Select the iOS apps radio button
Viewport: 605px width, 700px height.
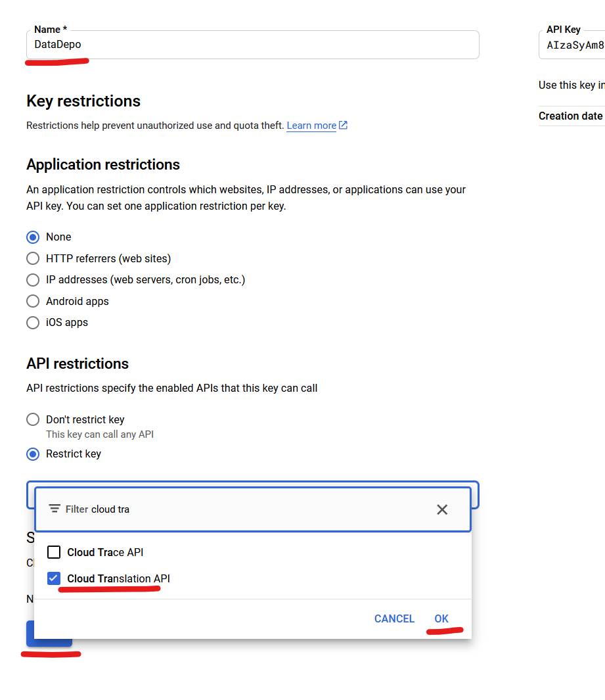point(33,323)
